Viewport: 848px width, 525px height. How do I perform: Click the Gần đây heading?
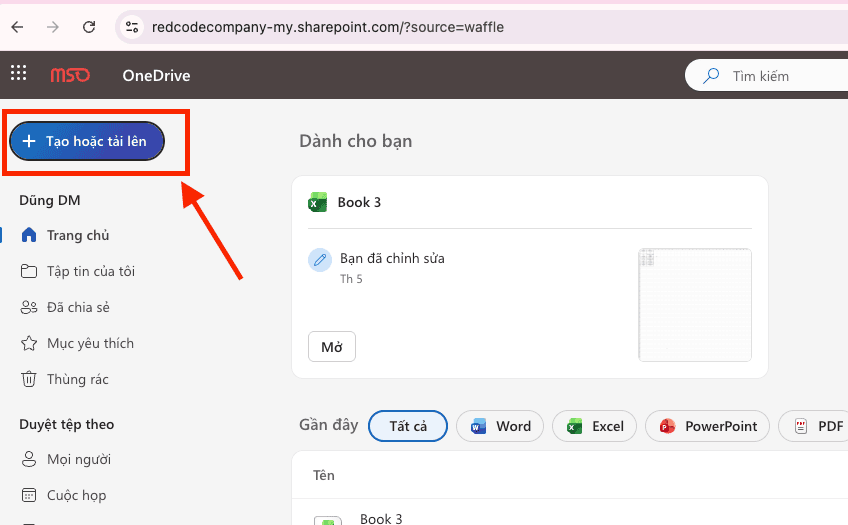pyautogui.click(x=329, y=425)
